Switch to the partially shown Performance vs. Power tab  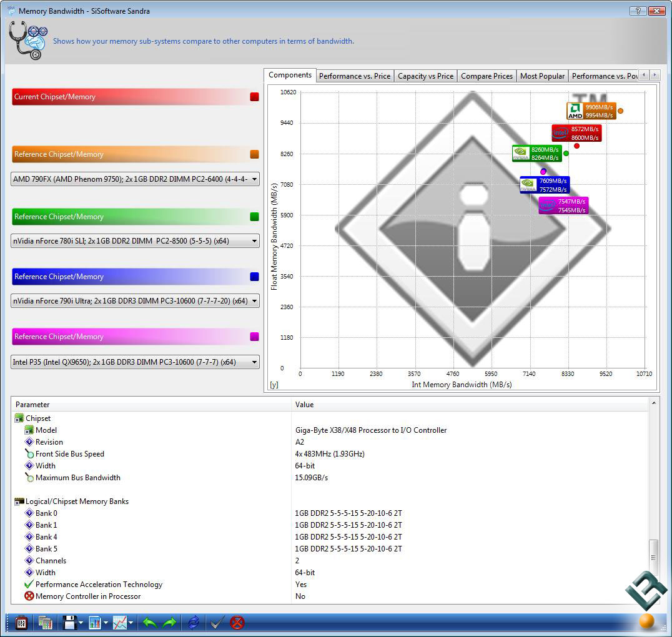605,76
